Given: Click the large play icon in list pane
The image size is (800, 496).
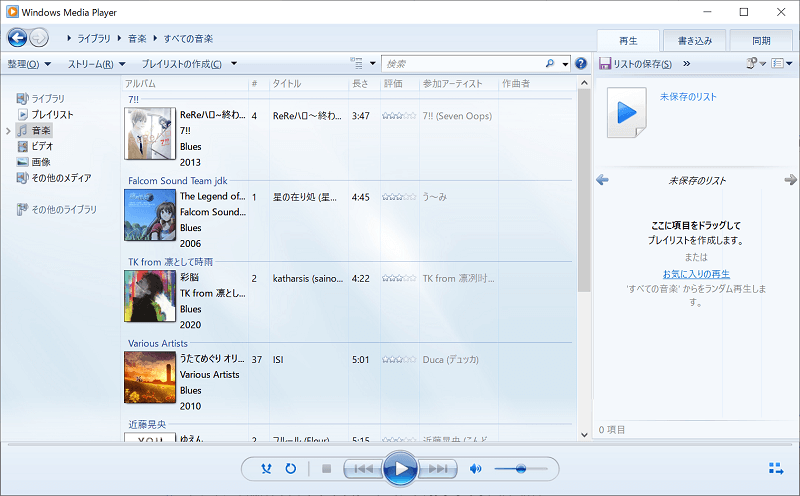Looking at the screenshot, I should (627, 112).
